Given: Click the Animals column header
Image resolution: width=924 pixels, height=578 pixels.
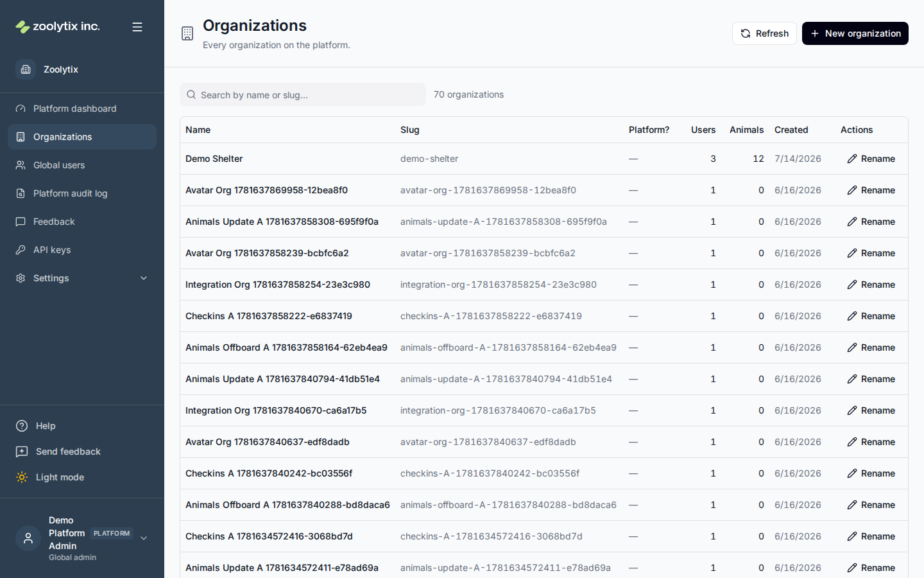Looking at the screenshot, I should pyautogui.click(x=746, y=130).
